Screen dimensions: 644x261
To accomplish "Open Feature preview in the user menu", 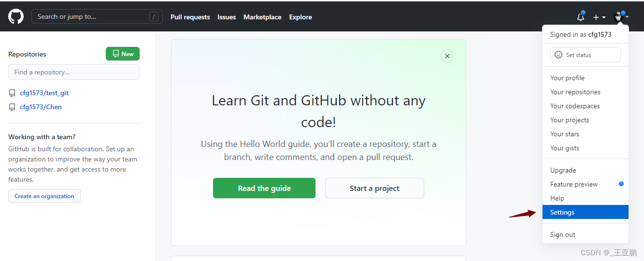I will (x=586, y=184).
